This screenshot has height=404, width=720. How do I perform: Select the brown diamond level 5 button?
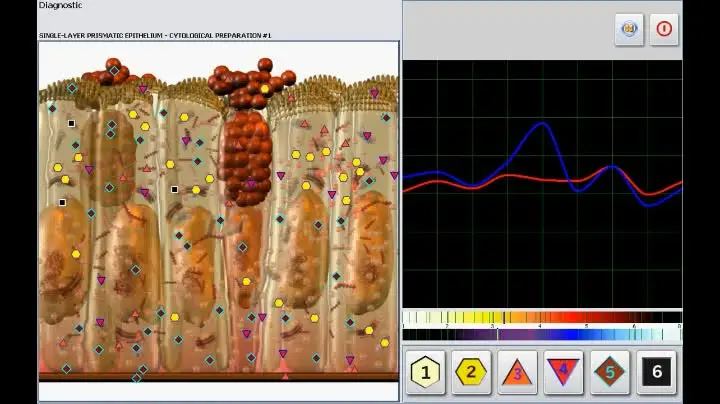610,372
